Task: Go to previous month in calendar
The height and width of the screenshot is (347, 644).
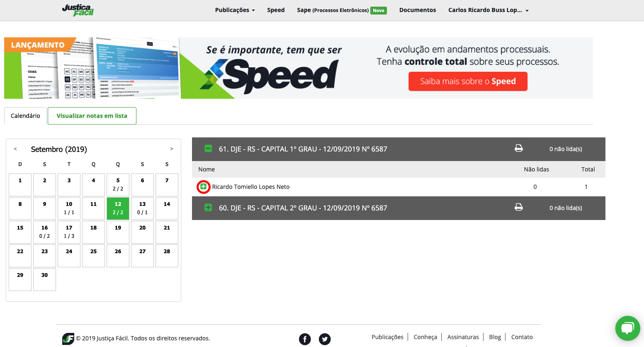Action: click(15, 149)
